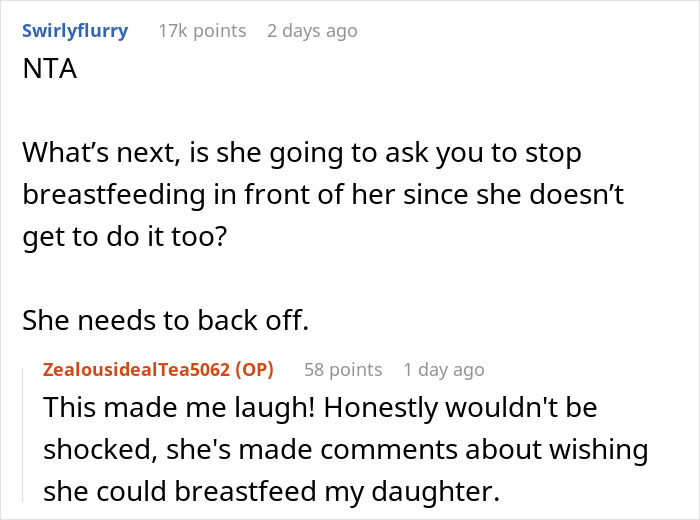The width and height of the screenshot is (700, 520).
Task: Click the 58 points score
Action: coord(343,369)
